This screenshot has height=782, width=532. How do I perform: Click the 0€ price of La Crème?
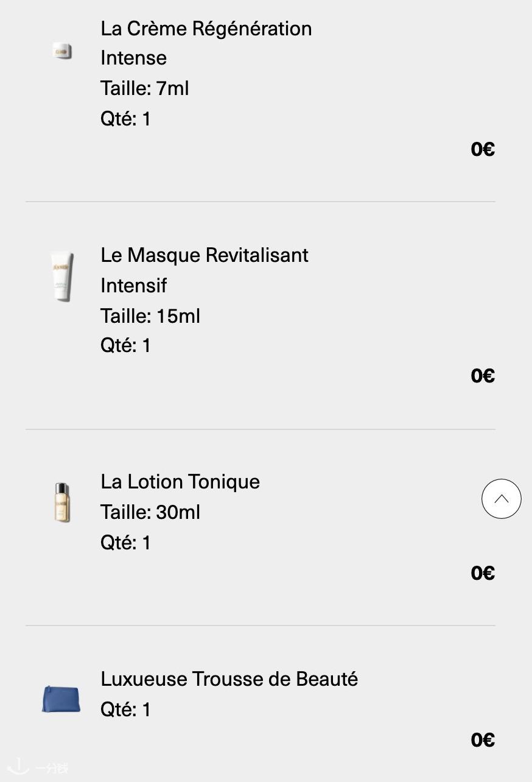(483, 149)
